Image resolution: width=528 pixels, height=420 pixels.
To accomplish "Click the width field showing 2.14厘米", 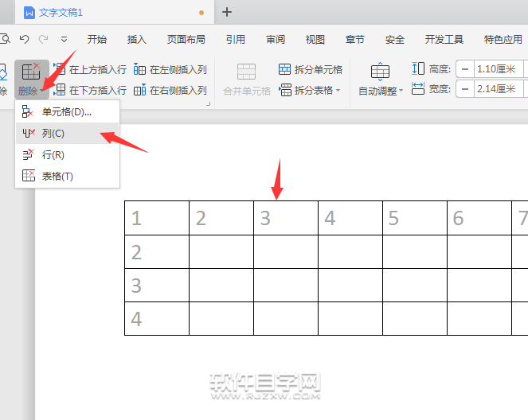I will pos(499,89).
